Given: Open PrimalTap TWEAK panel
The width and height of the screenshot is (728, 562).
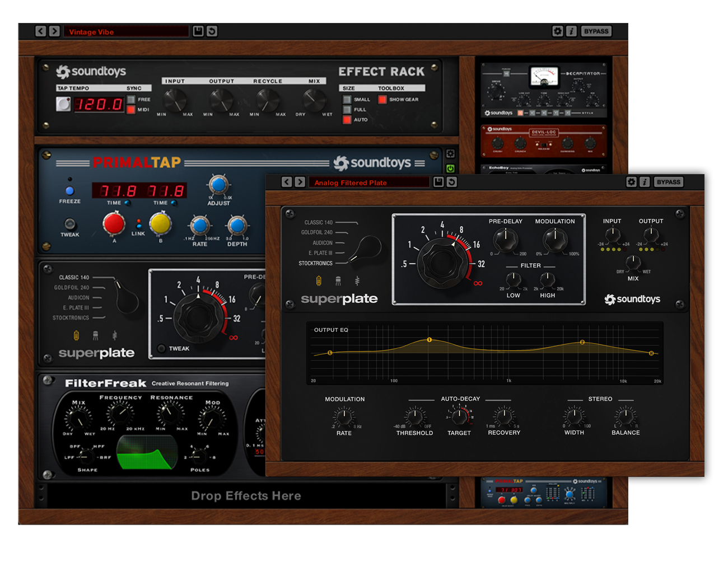Looking at the screenshot, I should point(69,224).
